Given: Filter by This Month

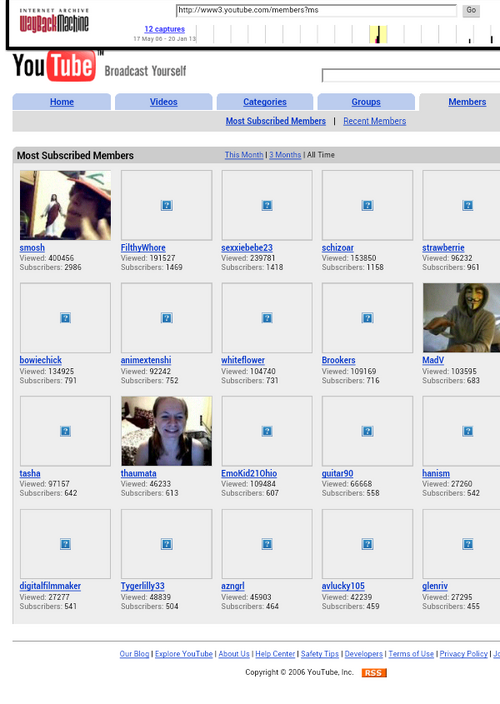Looking at the screenshot, I should click(x=244, y=155).
